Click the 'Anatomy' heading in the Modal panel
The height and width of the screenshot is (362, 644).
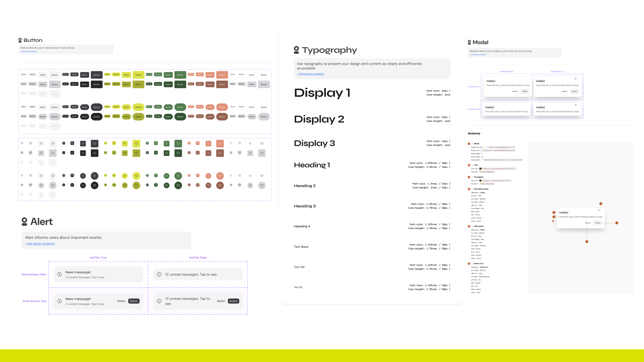[474, 133]
